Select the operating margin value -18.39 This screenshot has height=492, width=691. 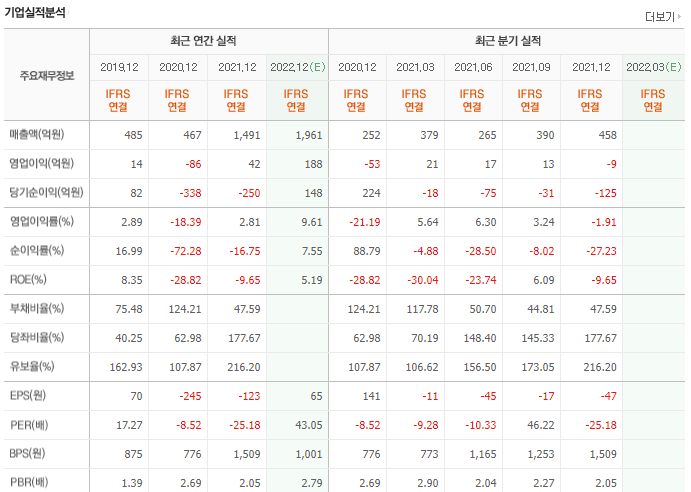click(x=186, y=222)
